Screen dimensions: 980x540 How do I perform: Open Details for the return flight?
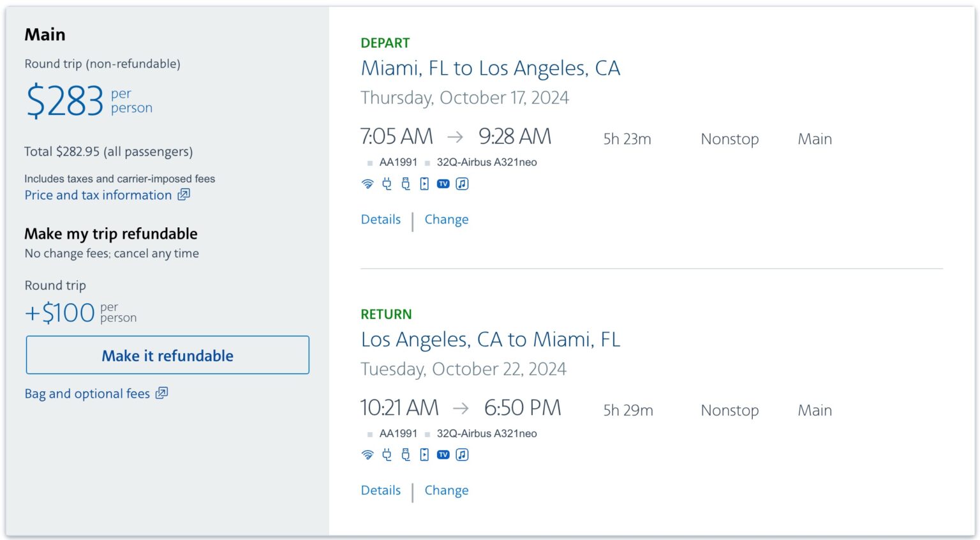[x=380, y=490]
